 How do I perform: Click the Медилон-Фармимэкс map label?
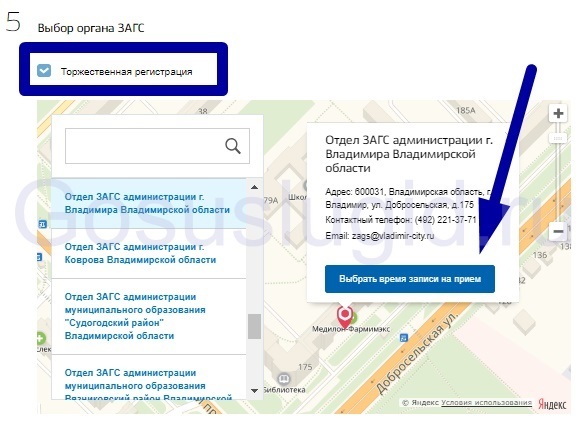pyautogui.click(x=351, y=329)
